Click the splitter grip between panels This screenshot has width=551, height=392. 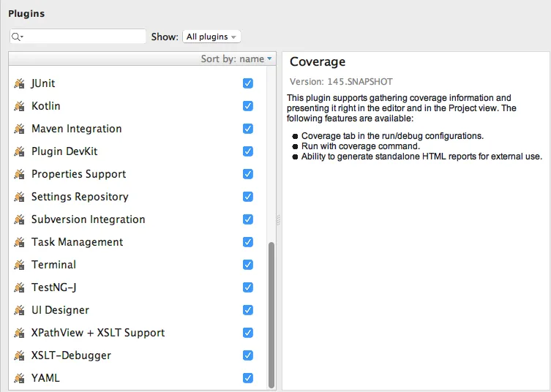pyautogui.click(x=279, y=220)
